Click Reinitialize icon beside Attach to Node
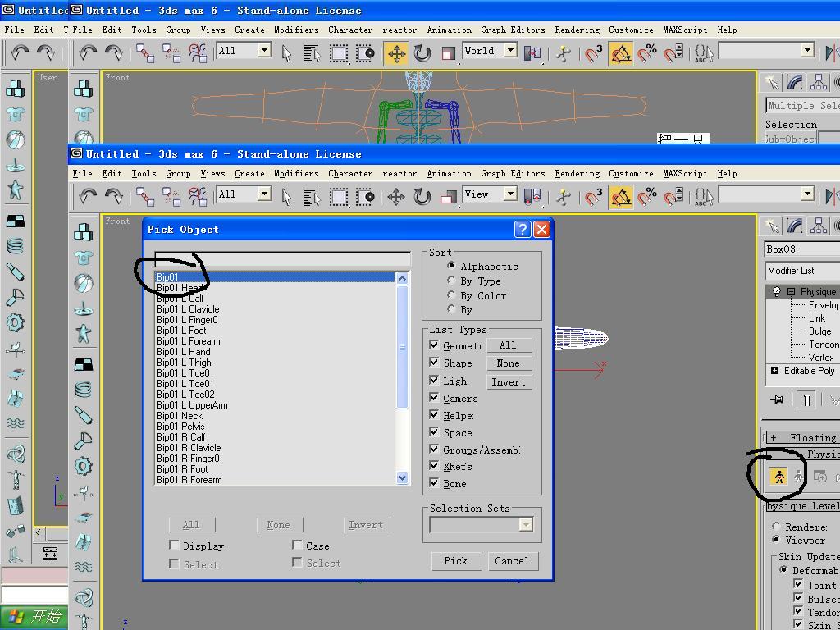 point(799,477)
